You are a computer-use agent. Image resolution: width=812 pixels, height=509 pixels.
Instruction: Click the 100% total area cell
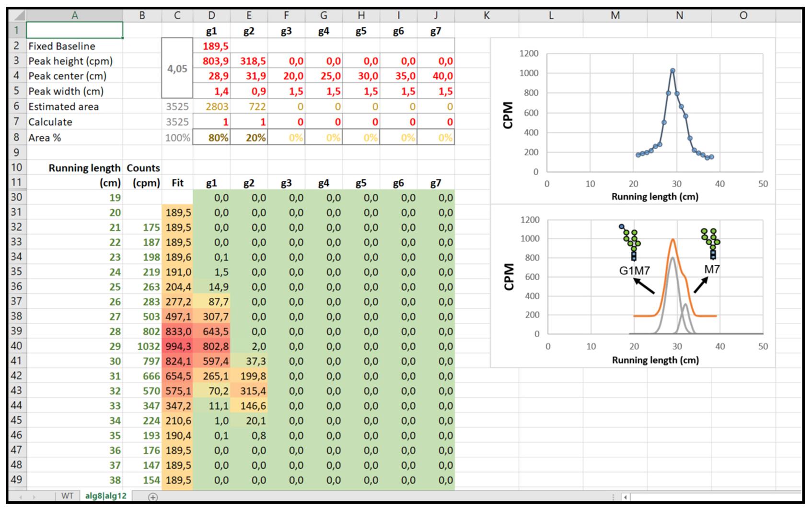click(177, 138)
